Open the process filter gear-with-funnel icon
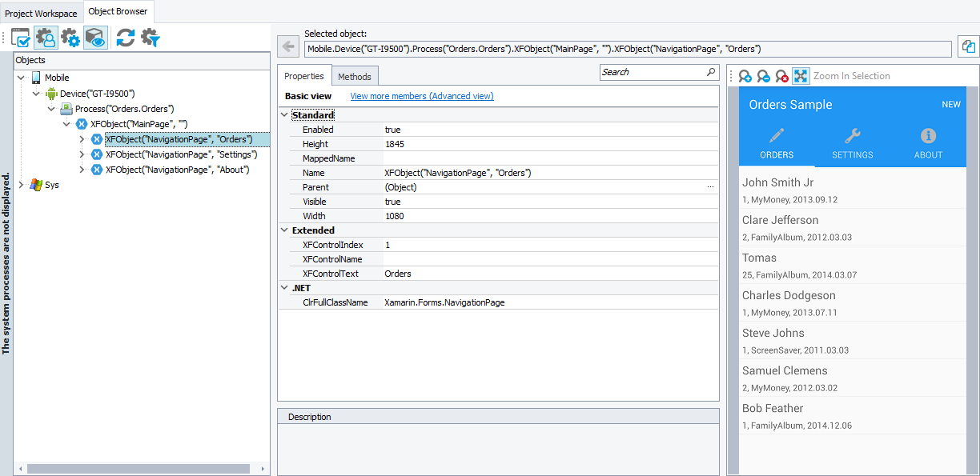Screen dimensions: 980x476 [148, 38]
